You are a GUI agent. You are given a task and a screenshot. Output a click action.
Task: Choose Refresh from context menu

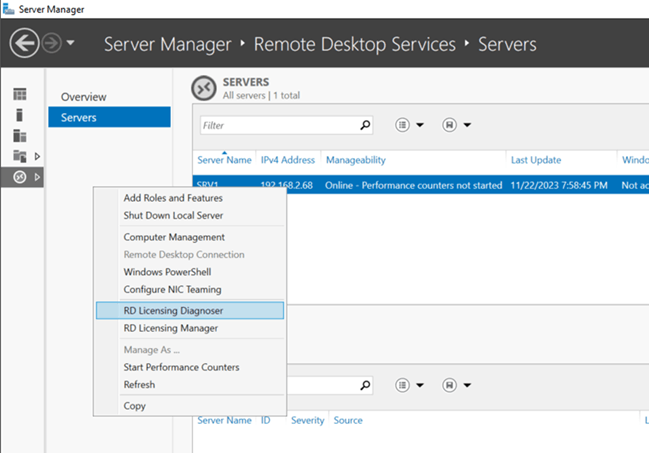pyautogui.click(x=139, y=385)
